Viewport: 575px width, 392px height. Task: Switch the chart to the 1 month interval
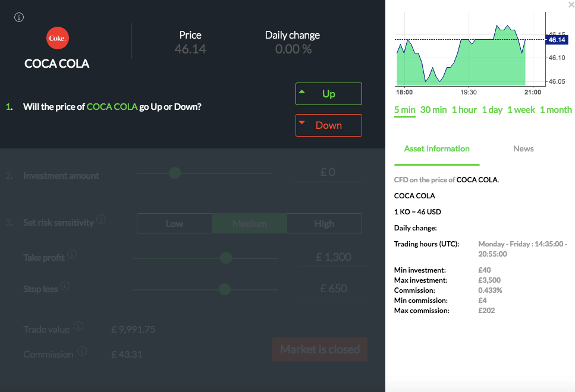(556, 110)
